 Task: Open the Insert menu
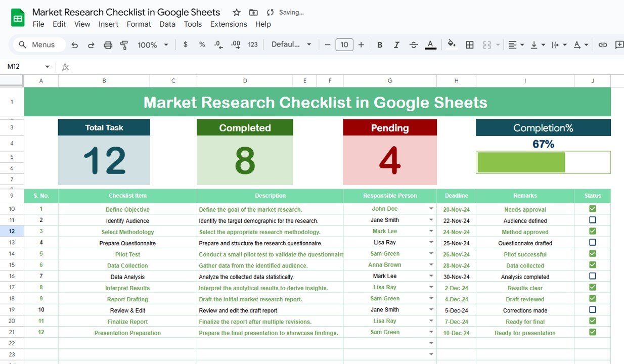coord(109,24)
